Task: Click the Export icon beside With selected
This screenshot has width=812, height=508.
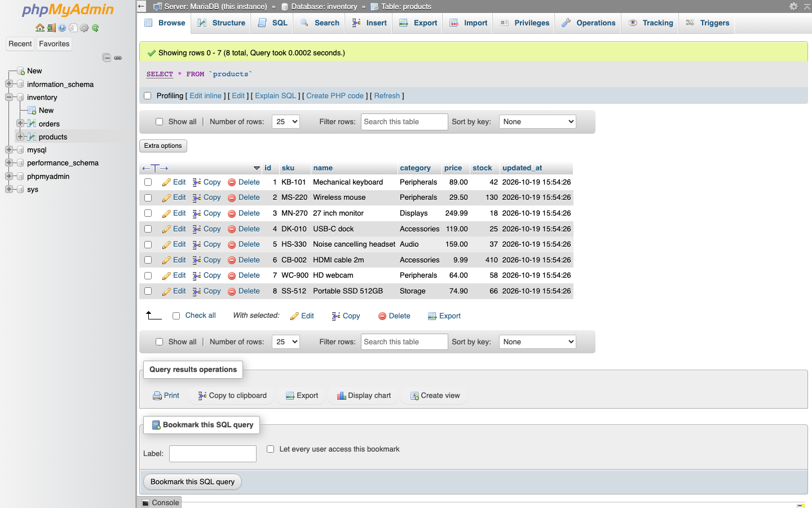Action: point(433,316)
